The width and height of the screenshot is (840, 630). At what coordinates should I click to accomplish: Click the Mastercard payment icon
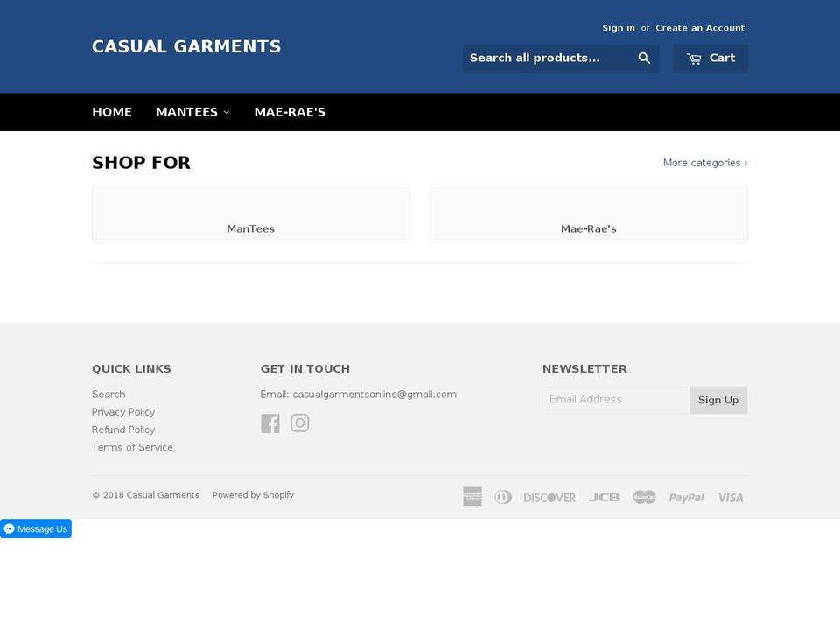[645, 497]
